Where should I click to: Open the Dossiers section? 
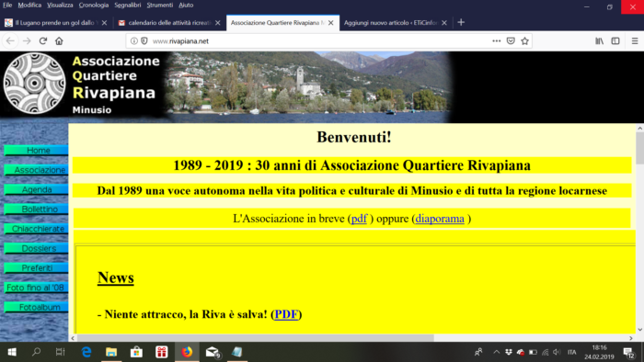[x=36, y=248]
